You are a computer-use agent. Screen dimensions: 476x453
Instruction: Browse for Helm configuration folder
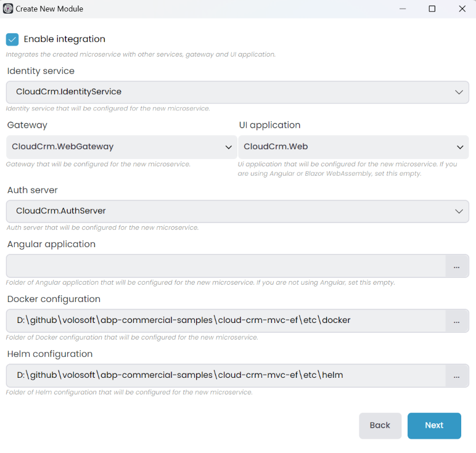[457, 376]
